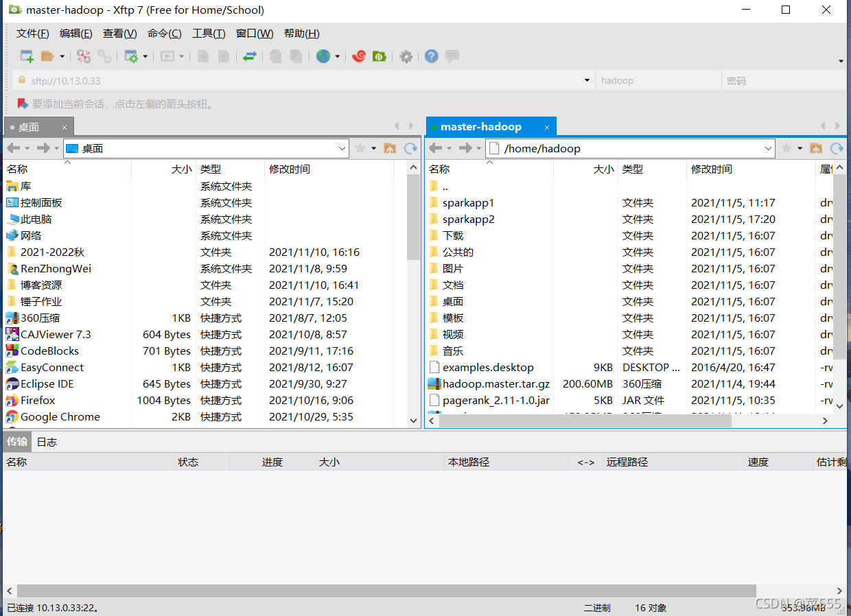Open the 编辑(E) menu

pos(75,34)
